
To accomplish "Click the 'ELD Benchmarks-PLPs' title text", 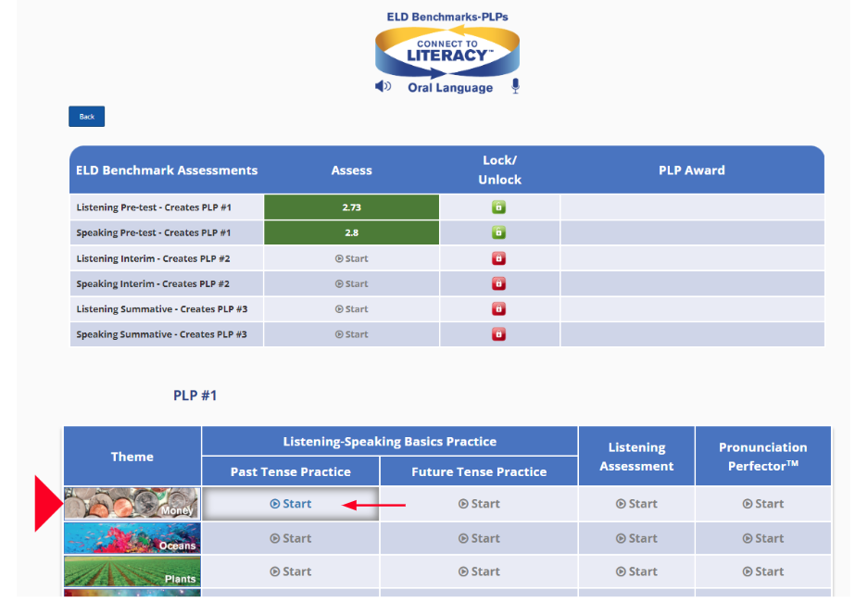I will pyautogui.click(x=447, y=18).
